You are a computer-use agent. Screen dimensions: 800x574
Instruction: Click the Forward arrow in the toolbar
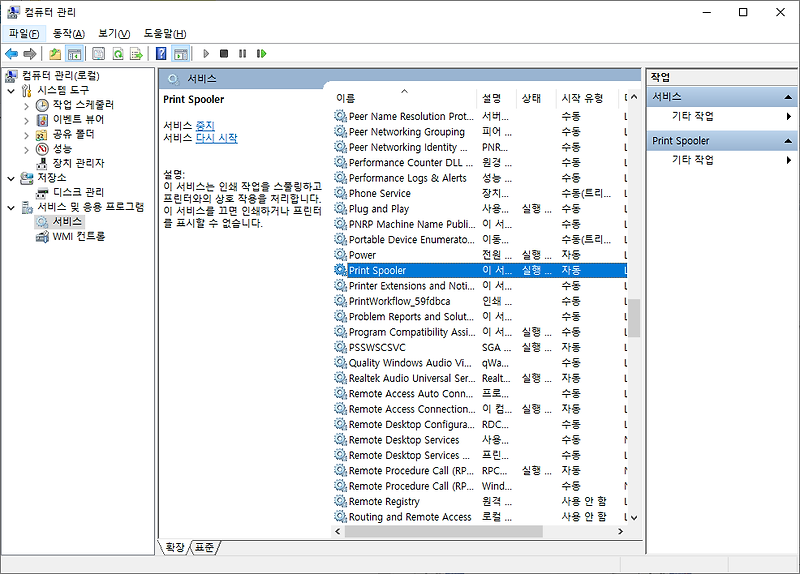(x=30, y=54)
